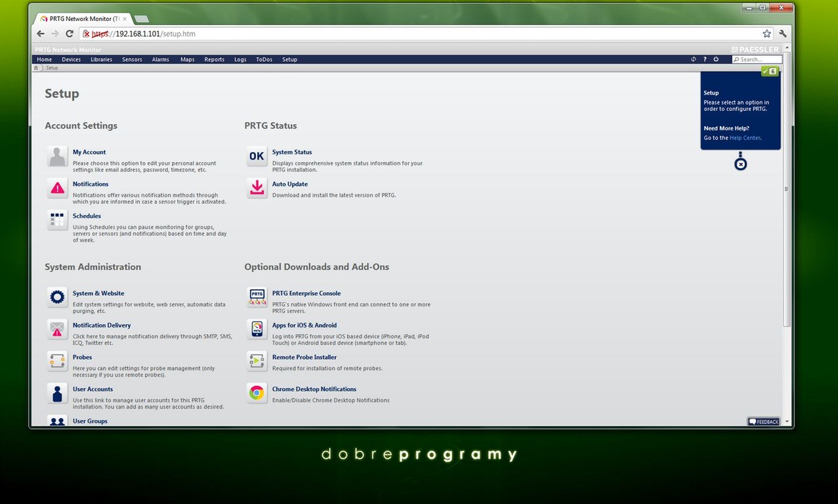Open the System Status link
The image size is (838, 504).
(292, 152)
